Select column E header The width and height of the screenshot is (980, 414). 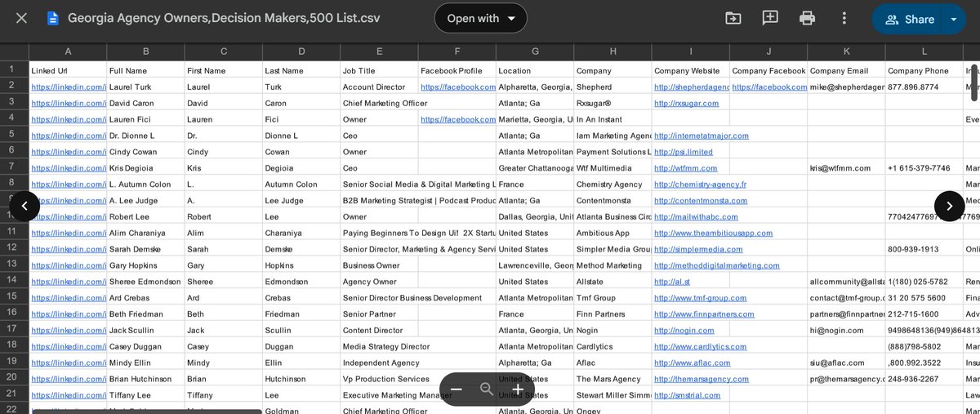pyautogui.click(x=379, y=51)
